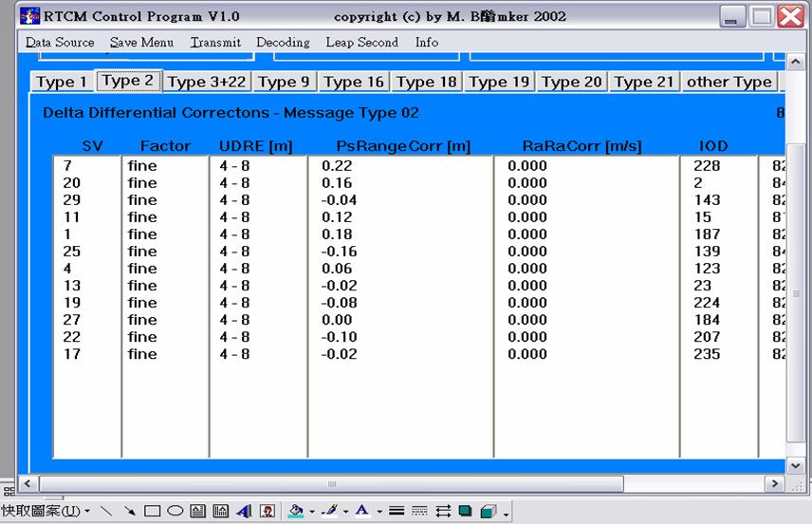This screenshot has width=812, height=524.
Task: Select the Arrow drawing tool
Action: tap(129, 512)
